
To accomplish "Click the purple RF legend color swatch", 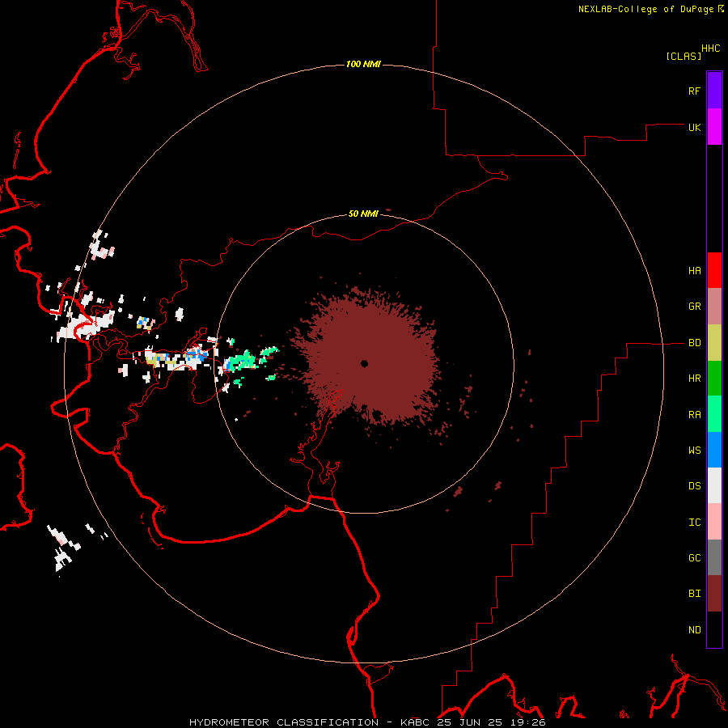I will tap(714, 91).
